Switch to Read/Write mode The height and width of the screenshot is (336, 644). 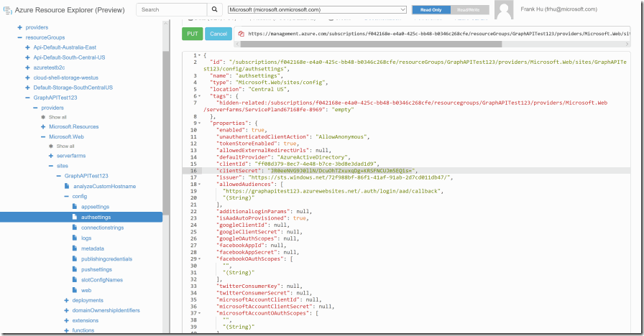[470, 10]
